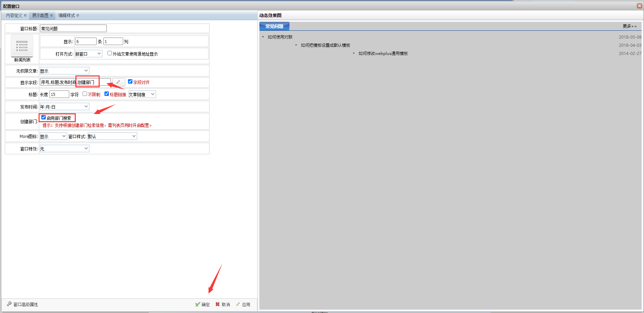Click the 更多>> link in preview
Image resolution: width=644 pixels, height=313 pixels.
[629, 26]
